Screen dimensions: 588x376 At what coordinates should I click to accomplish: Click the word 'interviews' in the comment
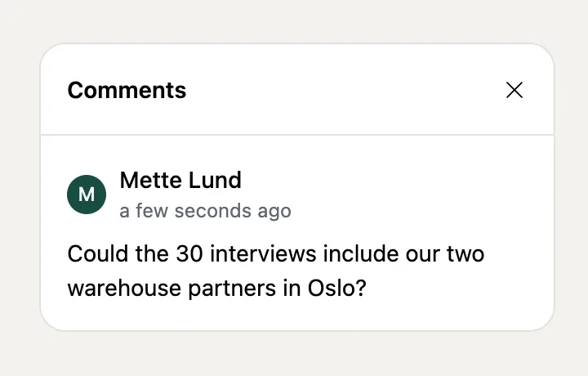[x=263, y=253]
